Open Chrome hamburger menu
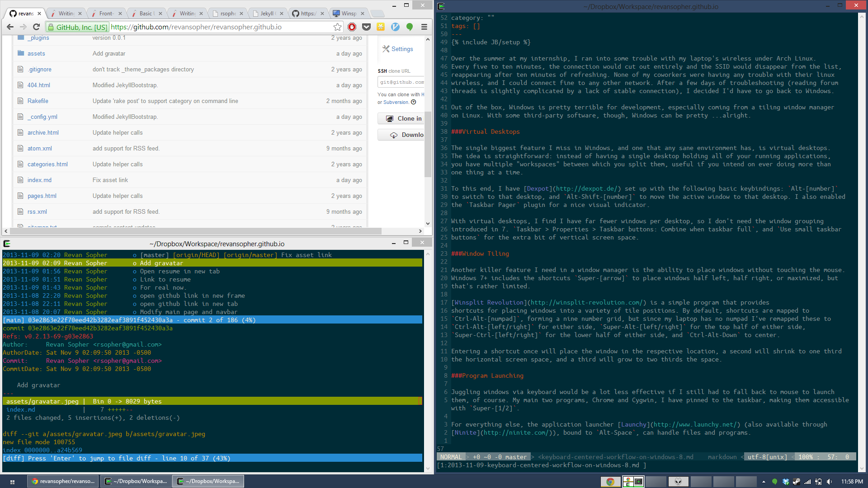This screenshot has height=488, width=868. (x=424, y=27)
